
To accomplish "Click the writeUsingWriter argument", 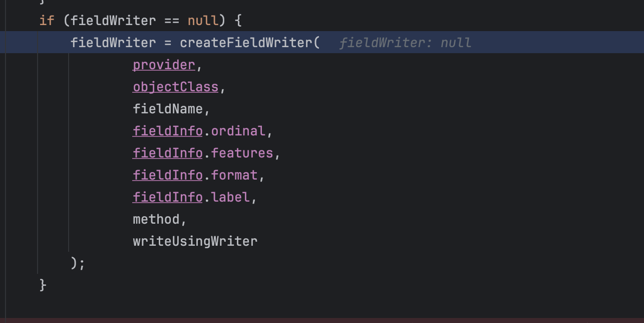I will click(x=195, y=242).
